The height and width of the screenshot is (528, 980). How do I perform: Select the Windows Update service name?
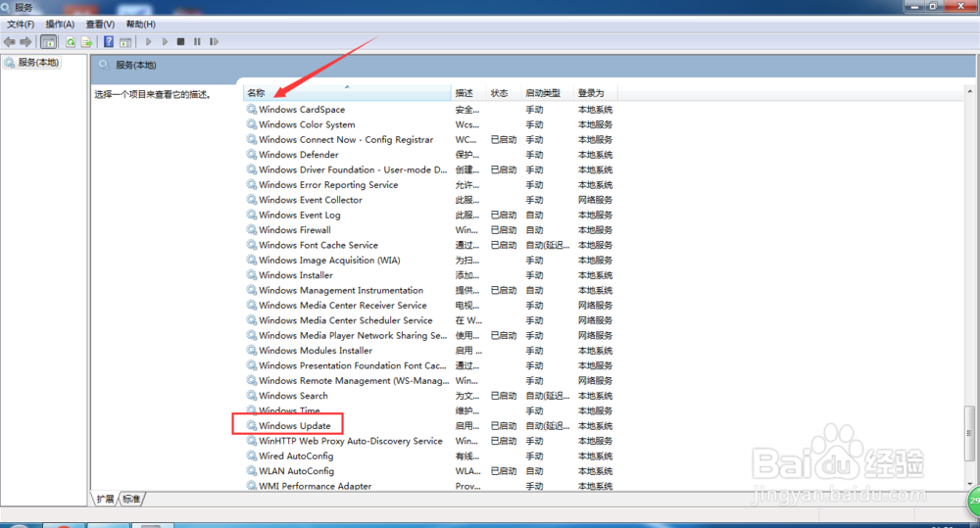pyautogui.click(x=294, y=425)
